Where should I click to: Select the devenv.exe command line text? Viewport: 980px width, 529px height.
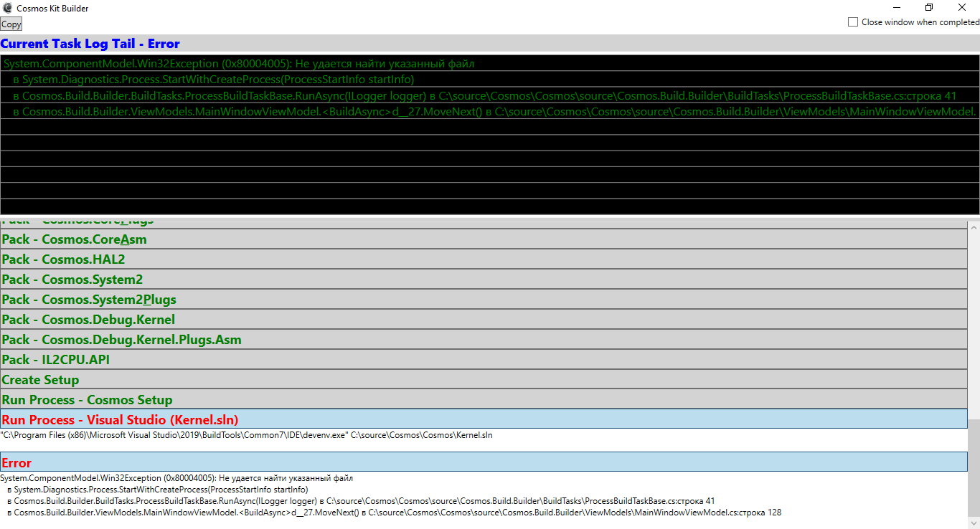[248, 434]
